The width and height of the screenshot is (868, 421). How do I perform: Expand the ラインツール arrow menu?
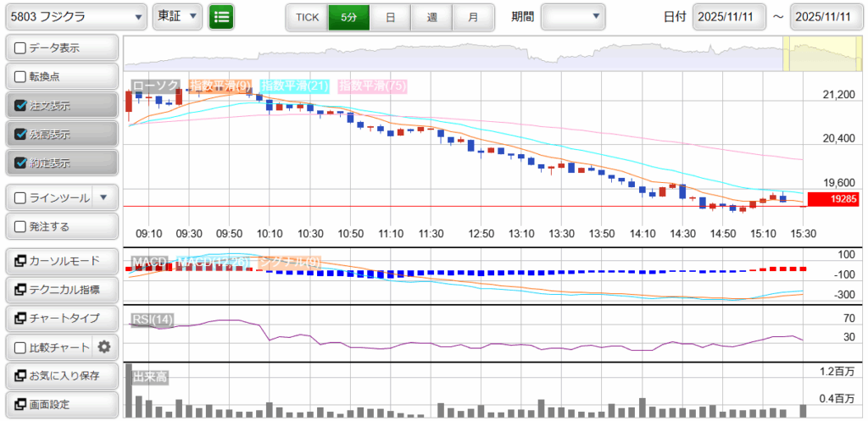click(x=103, y=198)
